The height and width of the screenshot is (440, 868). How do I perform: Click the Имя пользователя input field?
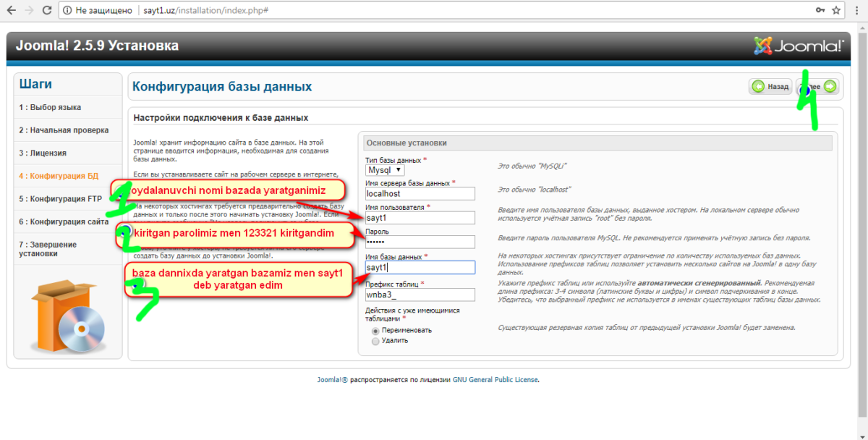(x=420, y=218)
